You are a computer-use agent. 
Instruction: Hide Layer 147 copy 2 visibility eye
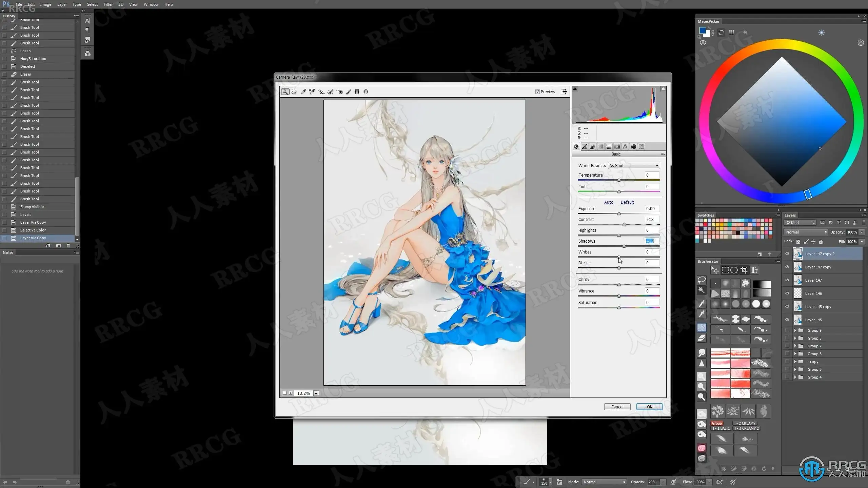coord(787,254)
